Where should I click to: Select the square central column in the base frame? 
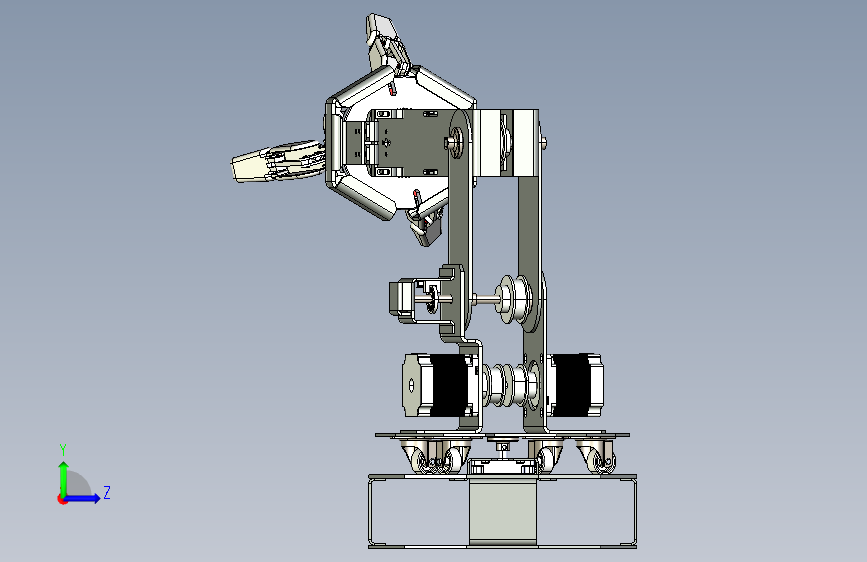503,512
